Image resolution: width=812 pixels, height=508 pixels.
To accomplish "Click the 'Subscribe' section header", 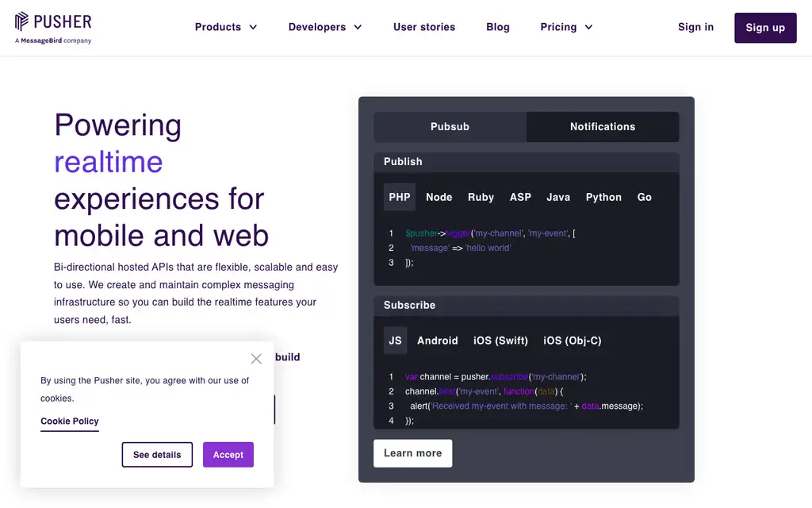I will coord(527,306).
